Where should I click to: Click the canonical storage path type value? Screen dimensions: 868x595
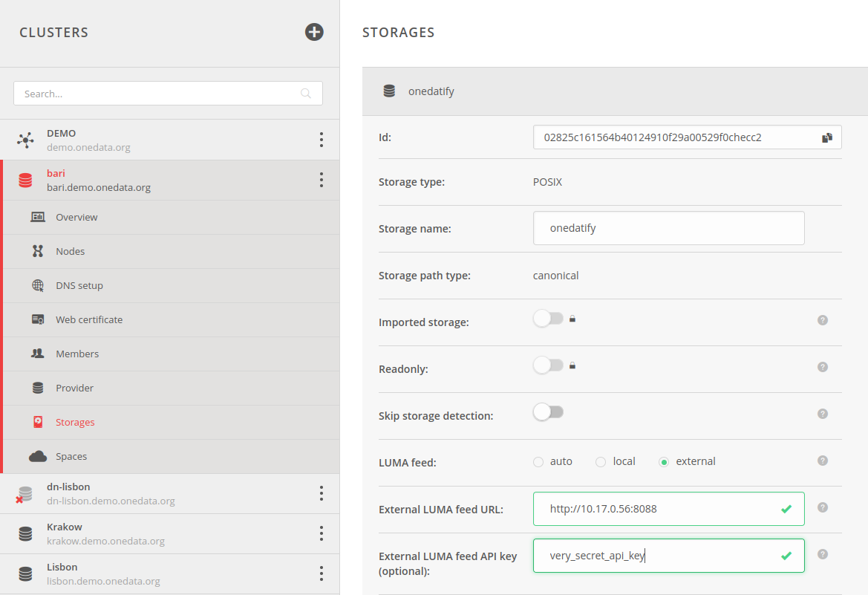coord(556,276)
